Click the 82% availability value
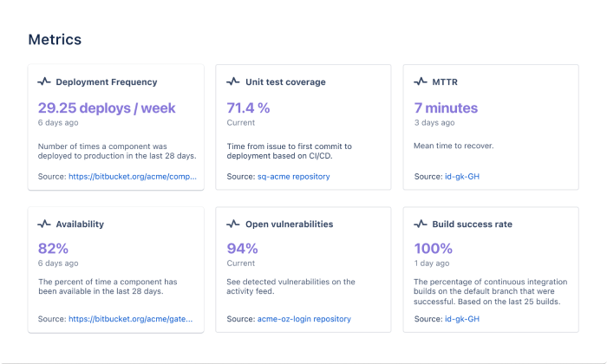Viewport: 607px width, 364px height. pos(52,249)
